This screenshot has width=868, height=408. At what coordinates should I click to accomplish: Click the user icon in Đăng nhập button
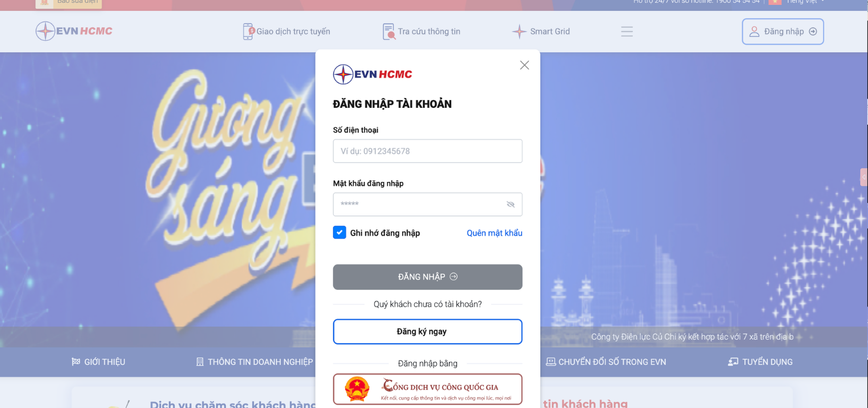pos(754,32)
